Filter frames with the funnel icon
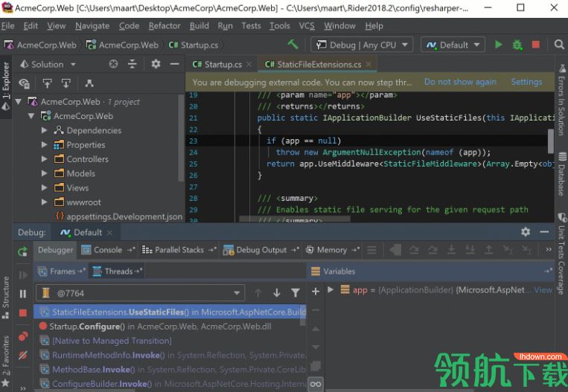Viewport: 568px width, 392px height. [296, 293]
